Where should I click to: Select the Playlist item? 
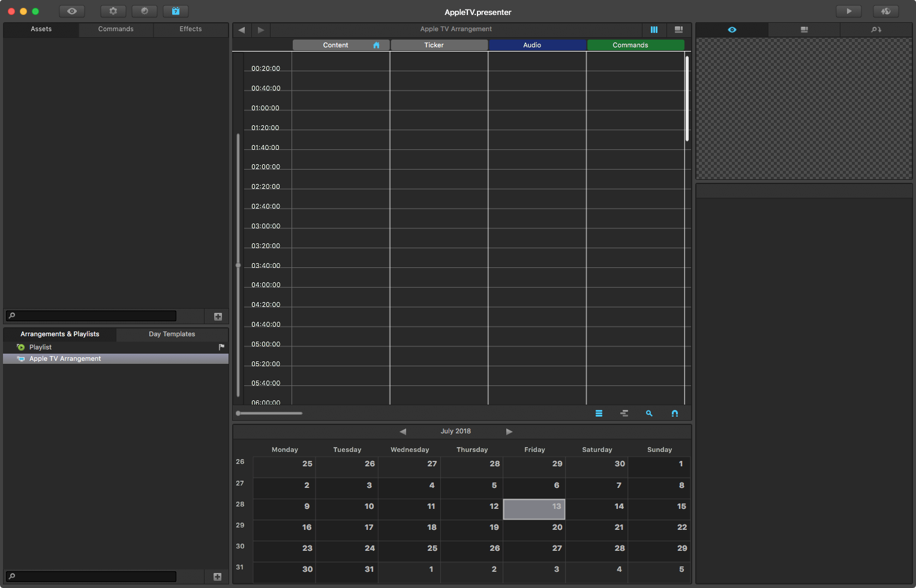pos(116,348)
